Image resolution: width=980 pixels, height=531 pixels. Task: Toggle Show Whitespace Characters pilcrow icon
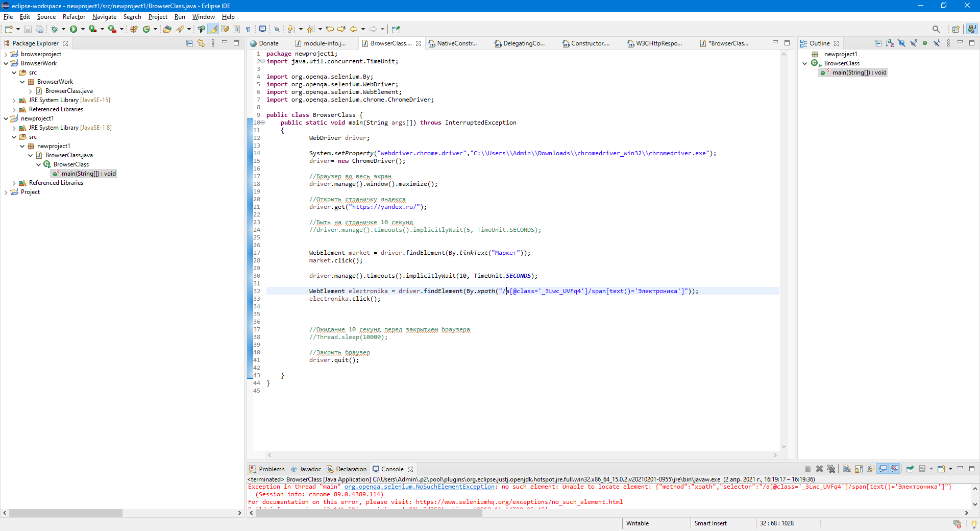pos(248,29)
